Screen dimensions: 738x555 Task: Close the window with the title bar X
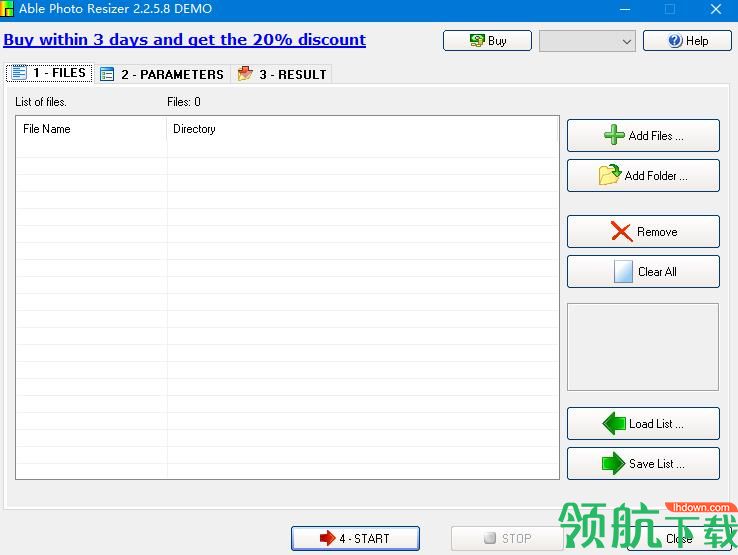tap(716, 9)
